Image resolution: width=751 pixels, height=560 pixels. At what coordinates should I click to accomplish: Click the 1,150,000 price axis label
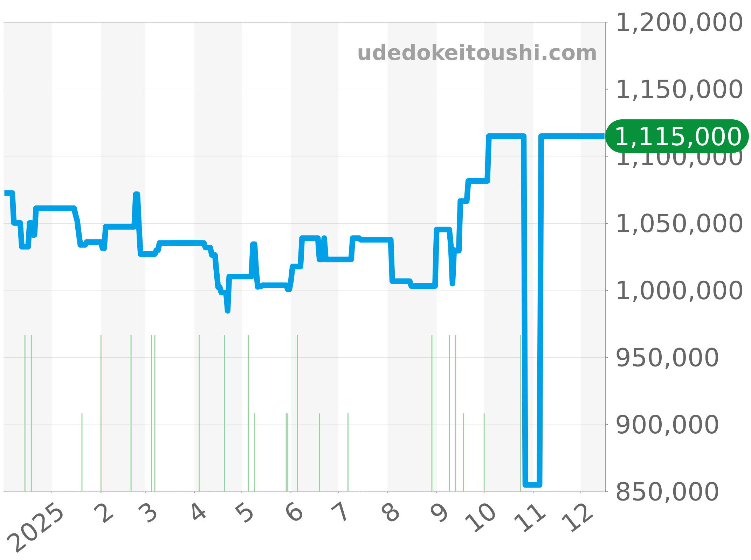679,90
